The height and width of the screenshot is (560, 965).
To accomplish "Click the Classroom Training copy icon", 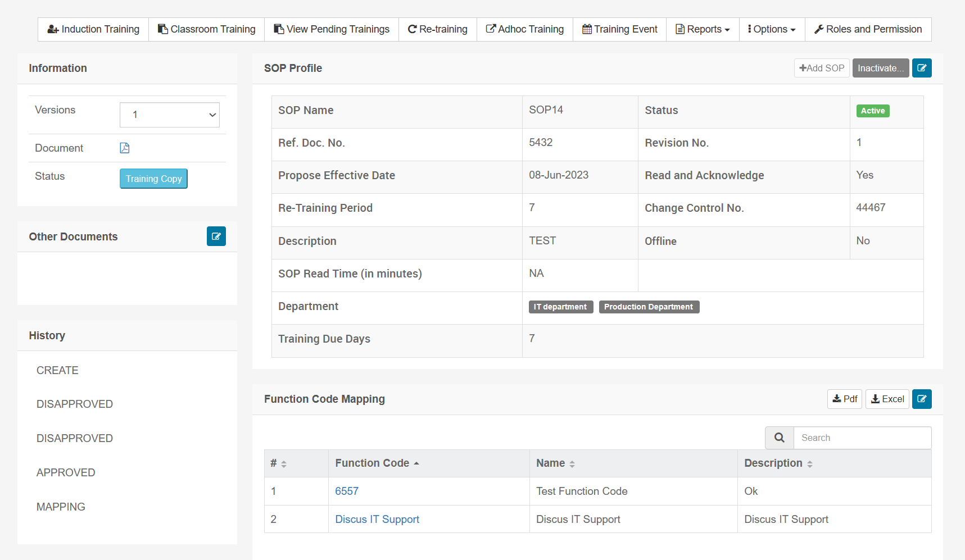I will click(162, 29).
